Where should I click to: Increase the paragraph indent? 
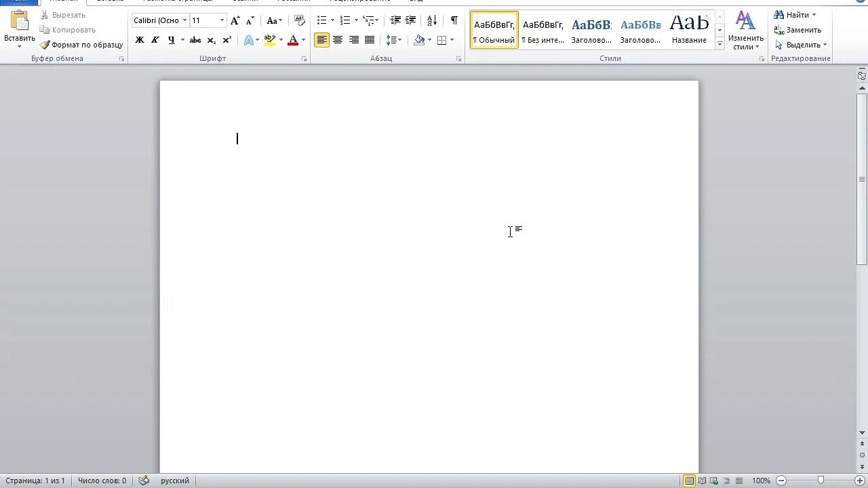tap(410, 20)
